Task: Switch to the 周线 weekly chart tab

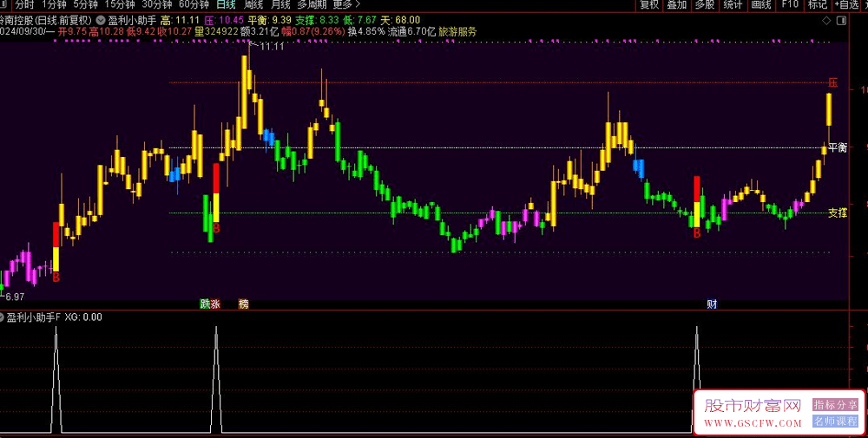Action: point(253,5)
